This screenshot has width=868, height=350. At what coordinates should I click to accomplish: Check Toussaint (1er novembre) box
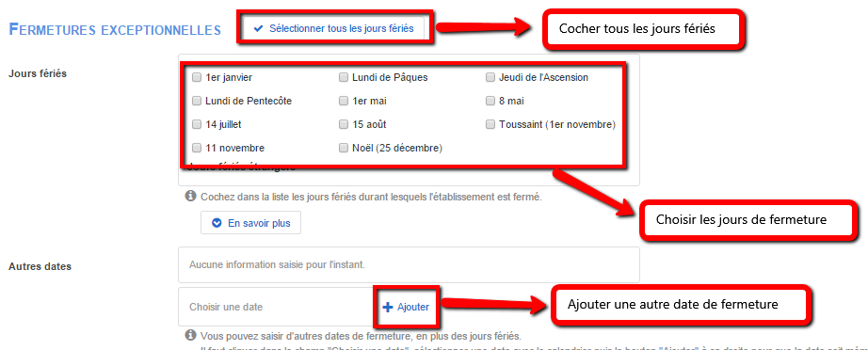[490, 124]
